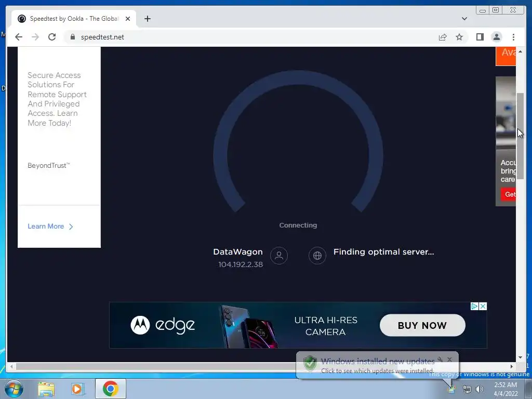Open the volume tray icon
The image size is (532, 399).
(x=480, y=389)
